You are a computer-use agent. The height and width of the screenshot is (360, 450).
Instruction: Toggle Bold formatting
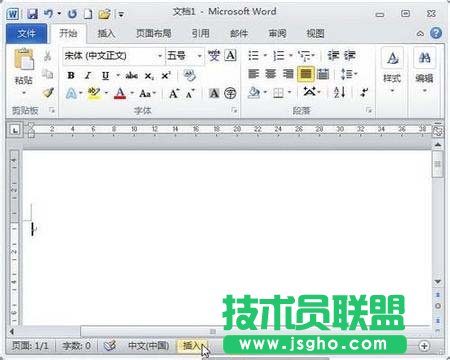pos(71,76)
